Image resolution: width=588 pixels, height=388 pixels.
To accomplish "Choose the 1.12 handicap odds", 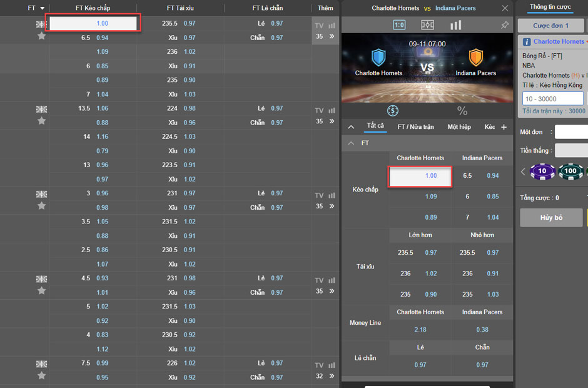I will (103, 349).
